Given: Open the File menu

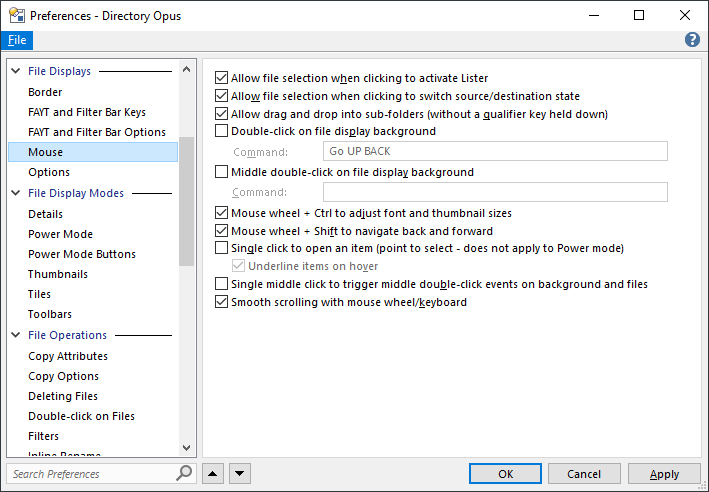Looking at the screenshot, I should pyautogui.click(x=17, y=40).
